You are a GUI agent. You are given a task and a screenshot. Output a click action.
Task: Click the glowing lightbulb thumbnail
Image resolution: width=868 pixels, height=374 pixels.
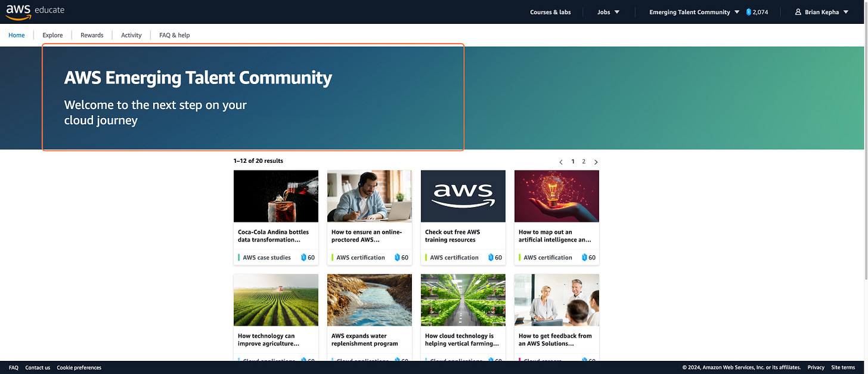[557, 196]
